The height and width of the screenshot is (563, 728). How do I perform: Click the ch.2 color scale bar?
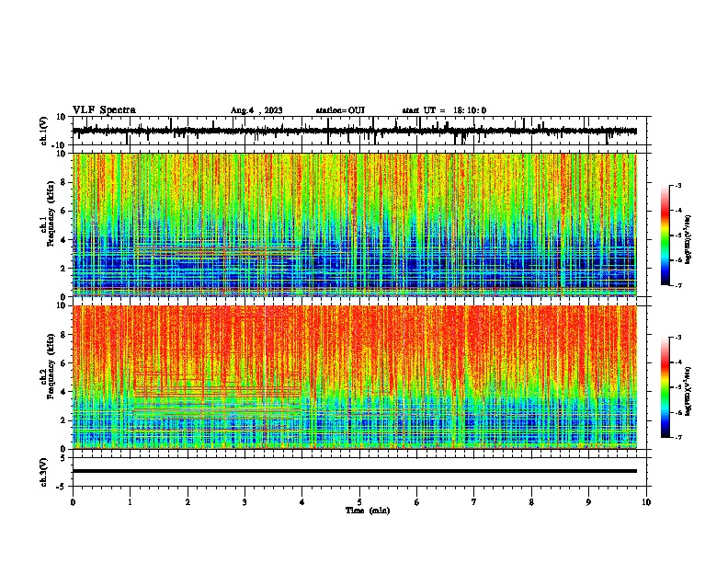665,387
